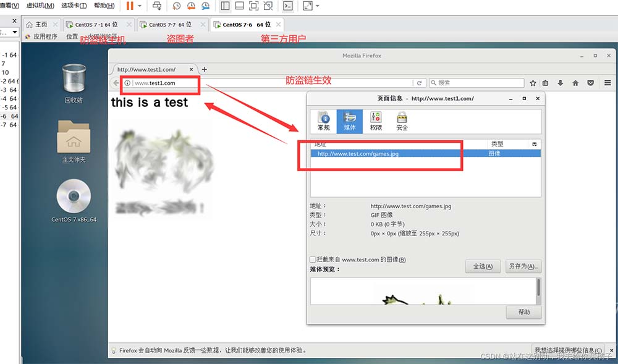Open the Firefox hamburger menu
The image size is (618, 364).
click(607, 83)
